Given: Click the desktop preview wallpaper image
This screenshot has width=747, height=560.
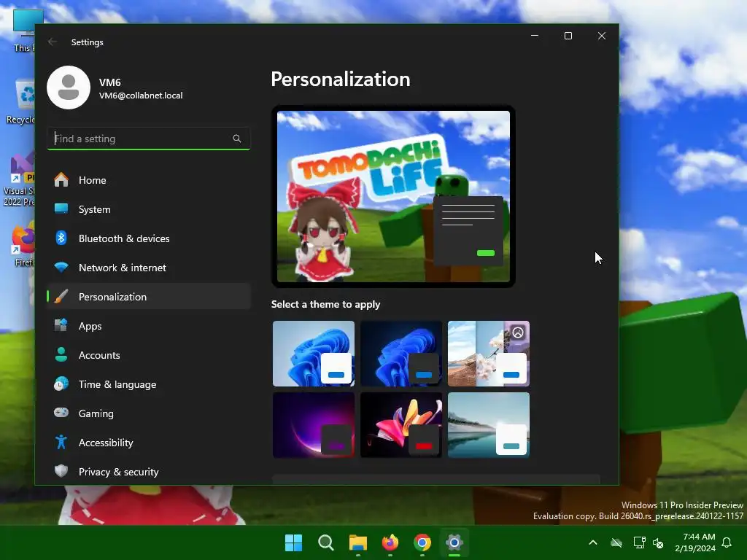Looking at the screenshot, I should click(x=393, y=196).
